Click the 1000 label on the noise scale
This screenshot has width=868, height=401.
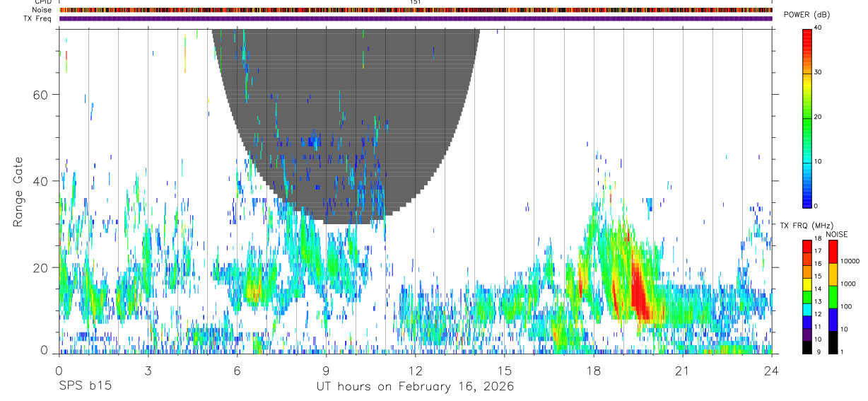848,284
